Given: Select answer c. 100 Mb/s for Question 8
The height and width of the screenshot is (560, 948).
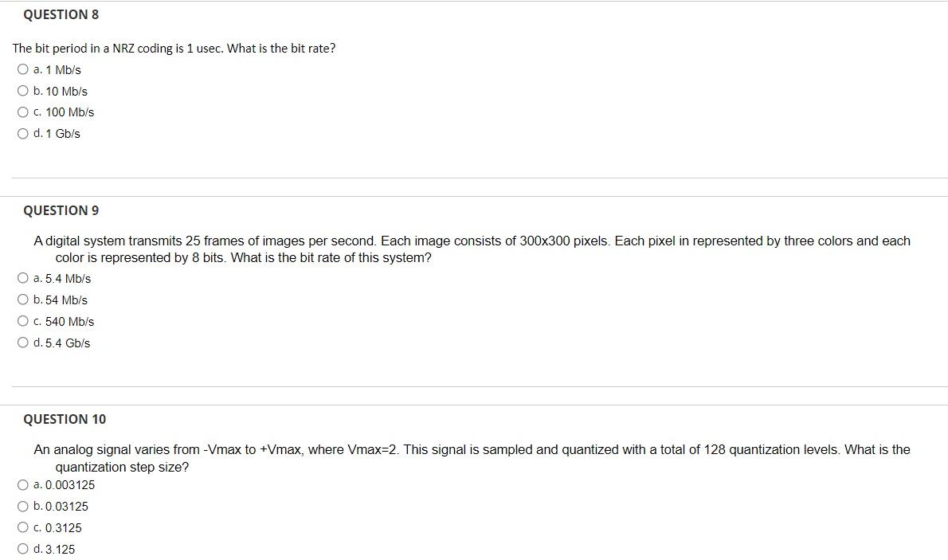Looking at the screenshot, I should (23, 112).
